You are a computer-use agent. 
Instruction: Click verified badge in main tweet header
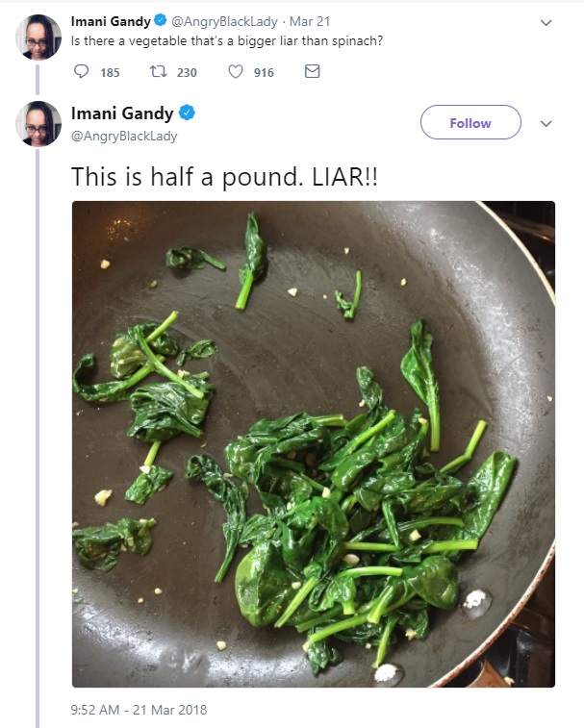click(187, 113)
